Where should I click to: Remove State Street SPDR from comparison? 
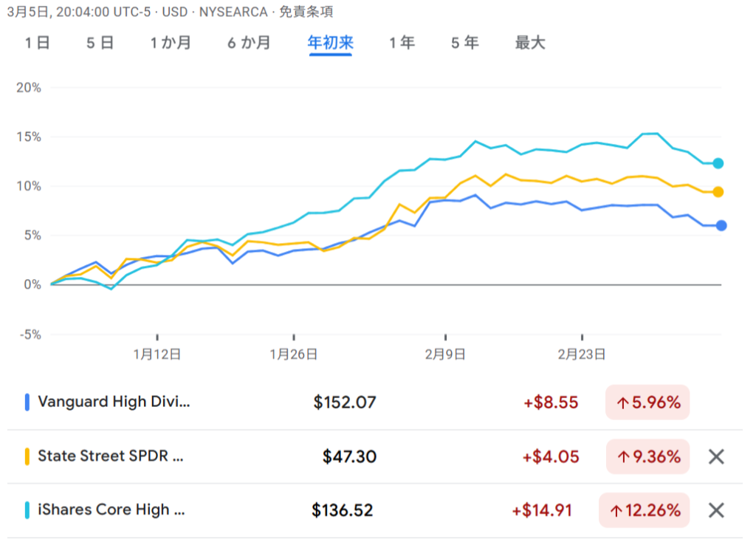click(715, 457)
